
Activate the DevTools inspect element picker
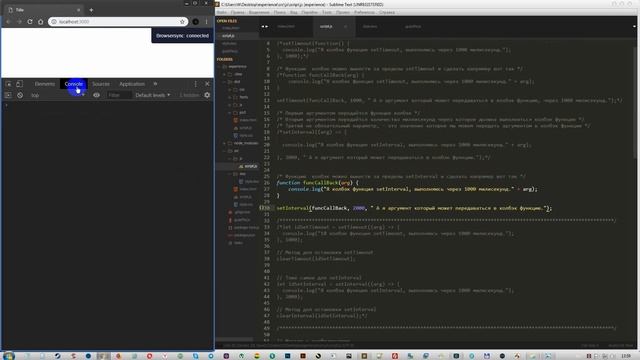coord(9,84)
